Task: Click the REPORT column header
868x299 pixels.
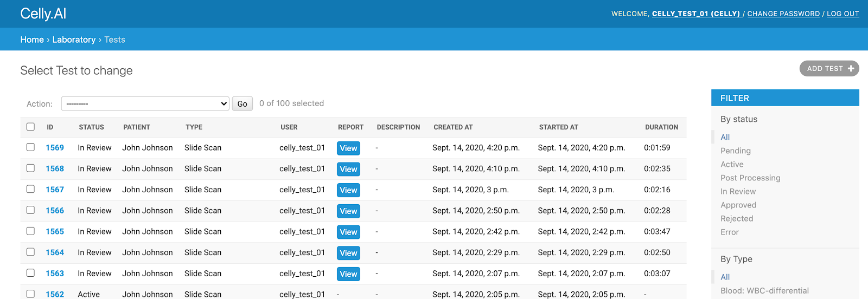Action: (350, 127)
